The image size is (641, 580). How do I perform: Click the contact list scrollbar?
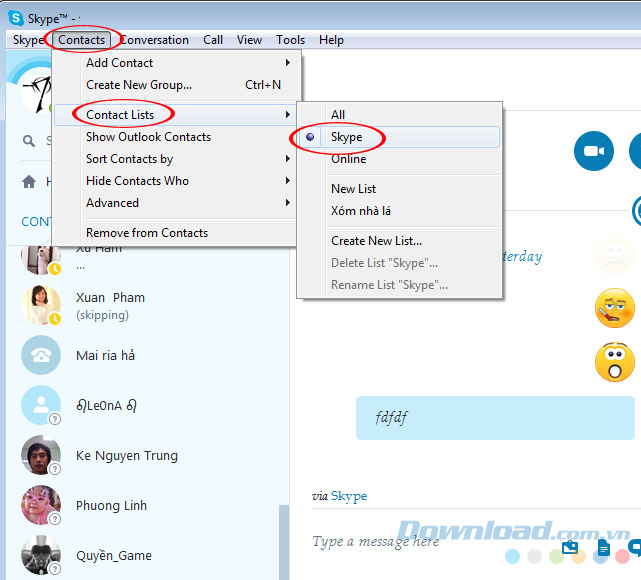pyautogui.click(x=284, y=542)
